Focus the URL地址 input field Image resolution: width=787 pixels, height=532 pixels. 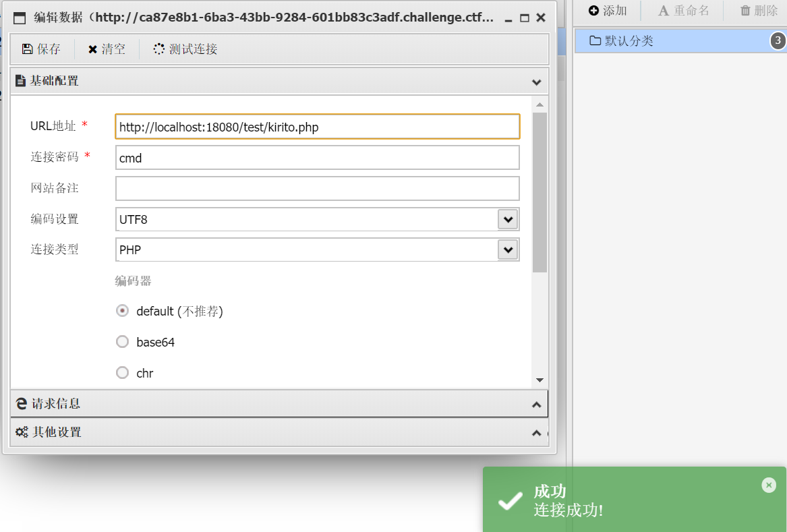pyautogui.click(x=317, y=127)
